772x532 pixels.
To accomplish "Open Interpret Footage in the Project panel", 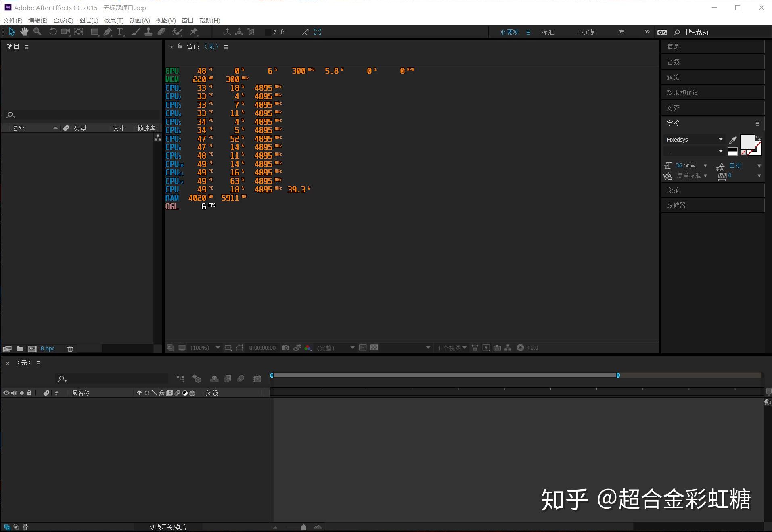I will point(7,348).
